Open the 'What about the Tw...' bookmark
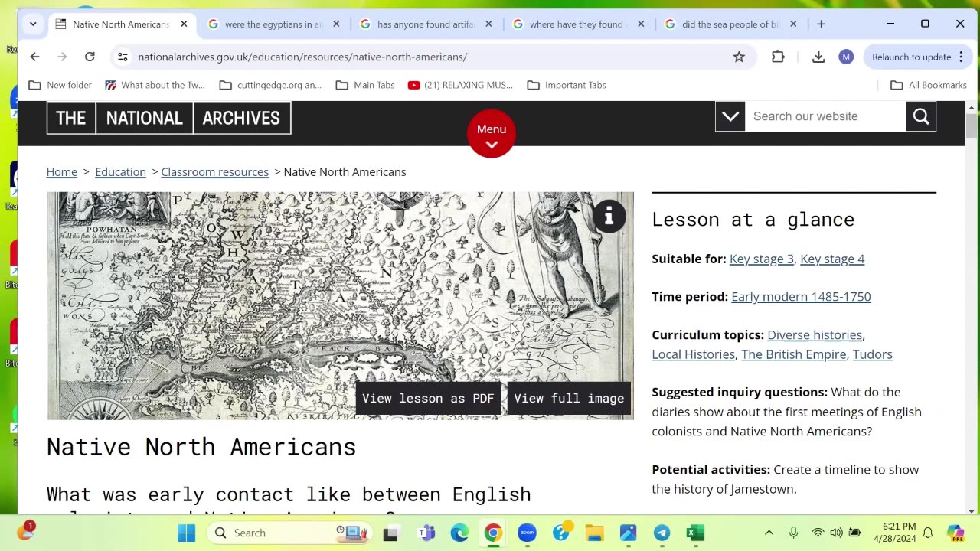 pyautogui.click(x=155, y=85)
